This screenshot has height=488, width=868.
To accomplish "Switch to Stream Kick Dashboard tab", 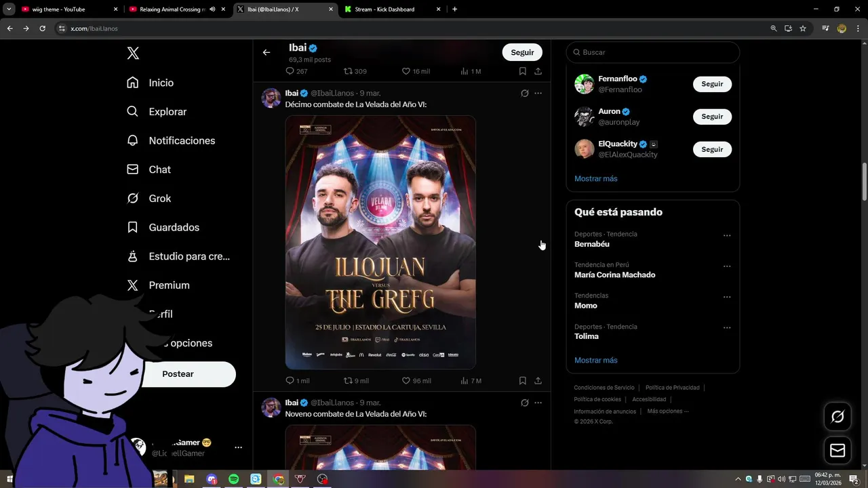I will click(x=392, y=9).
